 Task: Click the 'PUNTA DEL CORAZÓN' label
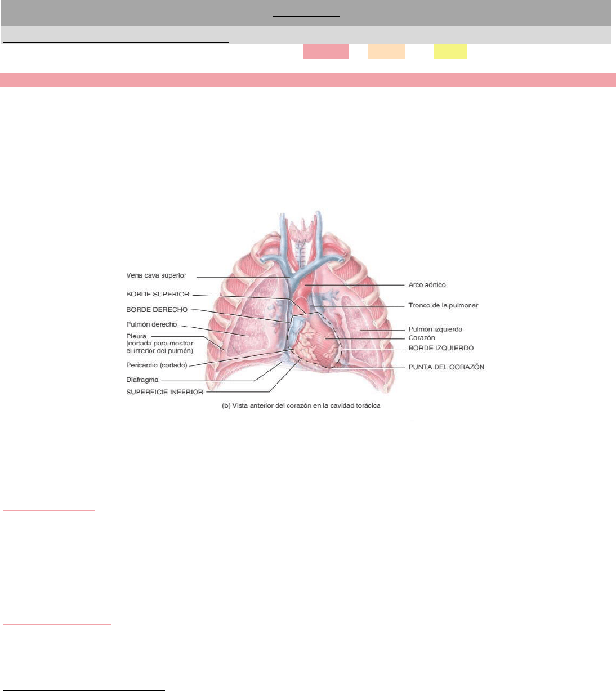tap(446, 367)
